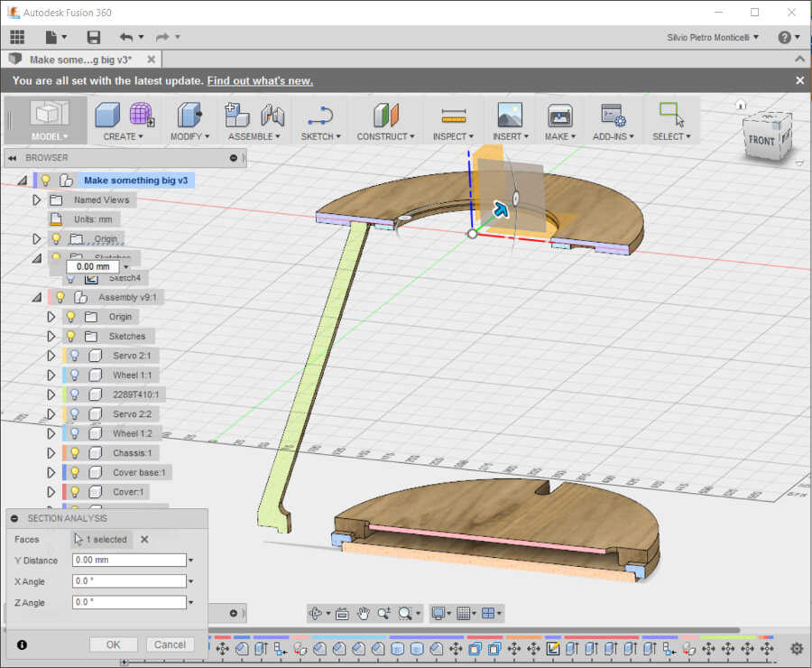Expand the Named Views folder
The image size is (812, 668).
click(36, 200)
